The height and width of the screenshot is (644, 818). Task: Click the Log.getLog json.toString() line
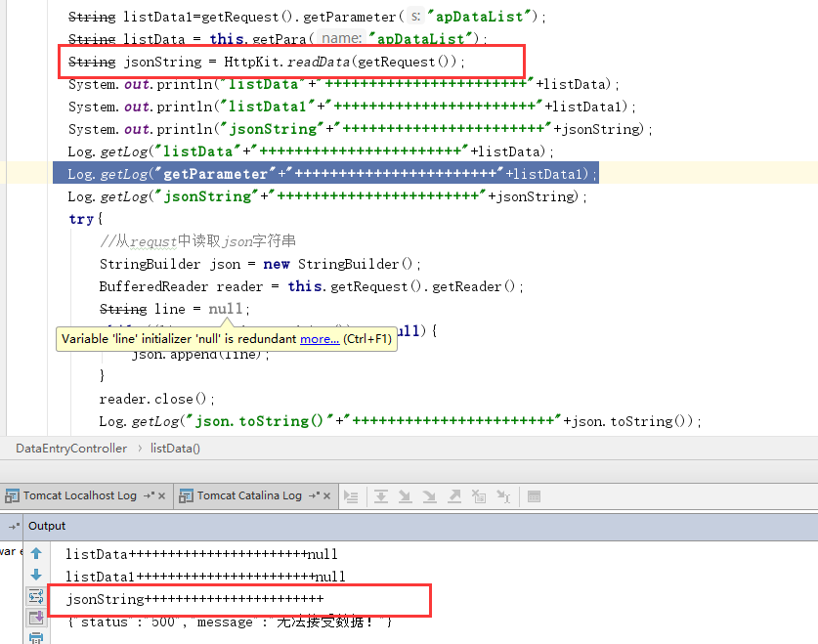[400, 421]
